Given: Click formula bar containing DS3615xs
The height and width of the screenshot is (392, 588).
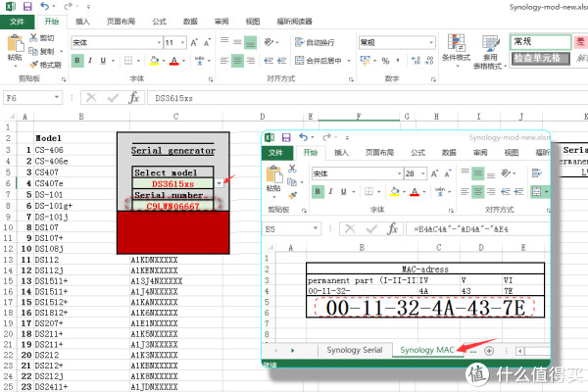Looking at the screenshot, I should pyautogui.click(x=367, y=98).
